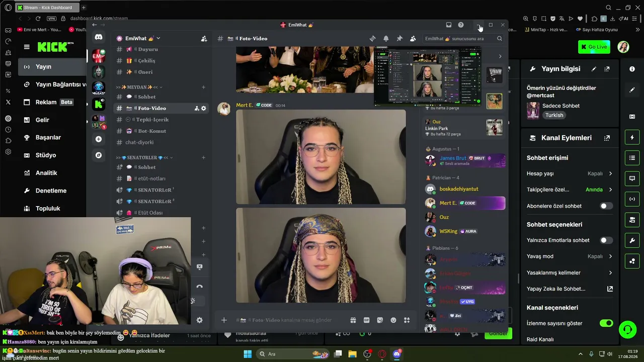Open Hesap yaşı option chevron
Screen dimensions: 644x362
610,173
